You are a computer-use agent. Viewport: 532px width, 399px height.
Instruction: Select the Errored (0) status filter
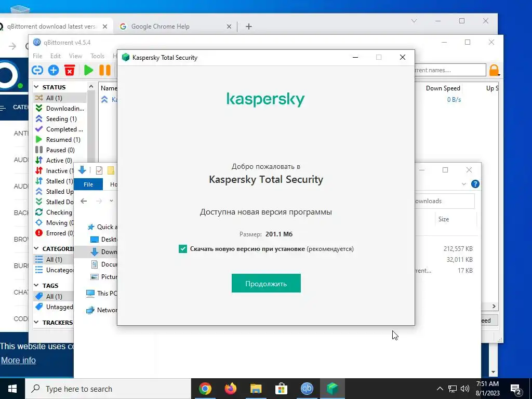point(54,233)
